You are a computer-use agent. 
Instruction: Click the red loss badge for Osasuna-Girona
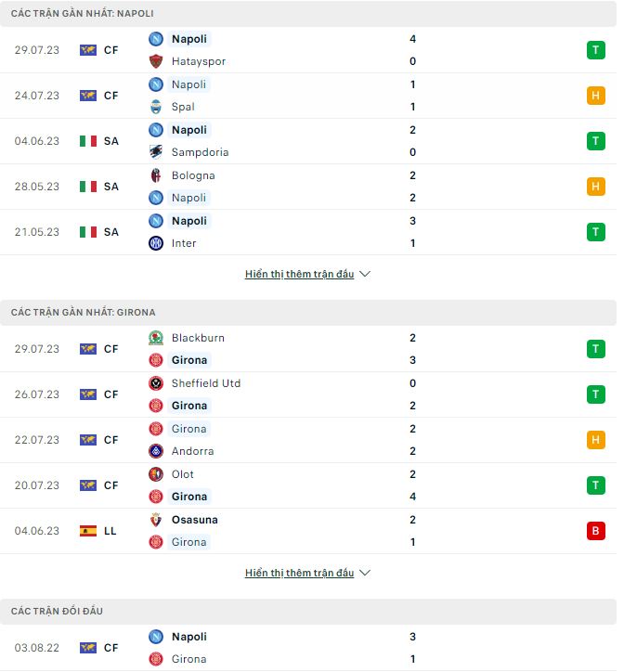(595, 531)
